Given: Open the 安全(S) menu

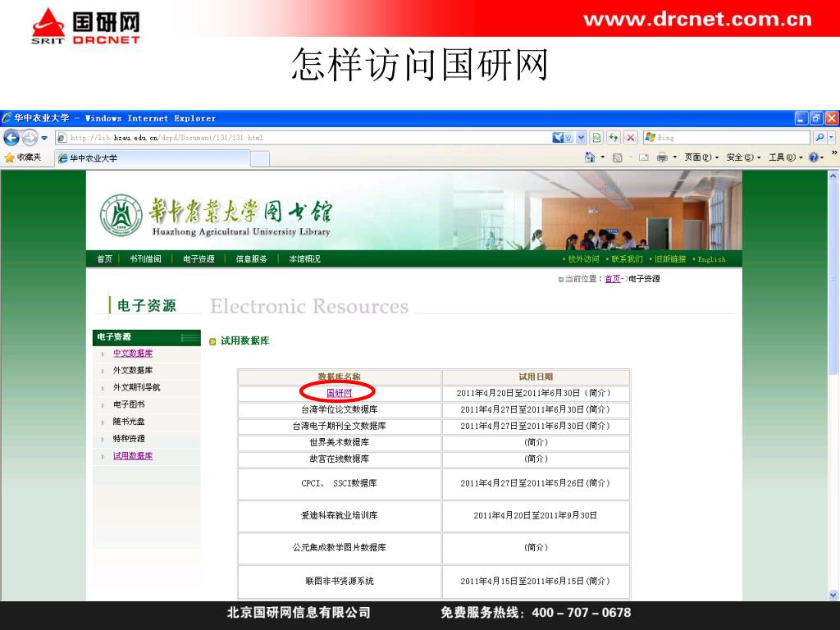Looking at the screenshot, I should (x=743, y=157).
